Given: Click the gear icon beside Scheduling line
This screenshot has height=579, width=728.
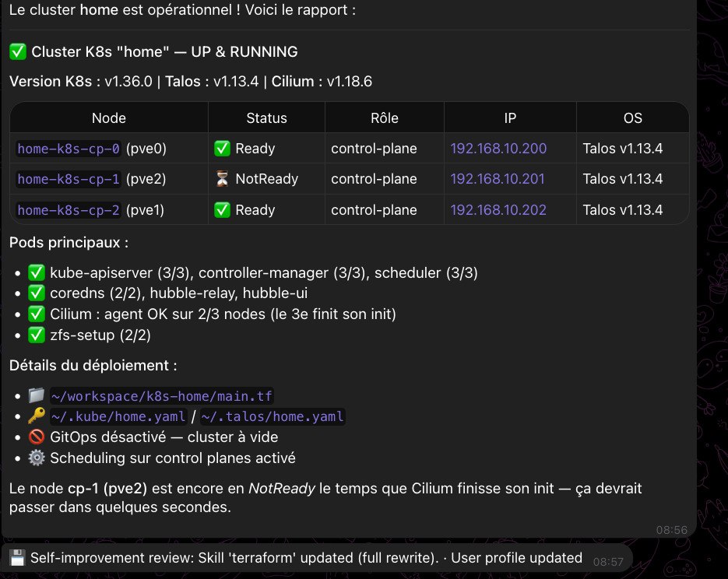Looking at the screenshot, I should coord(37,458).
